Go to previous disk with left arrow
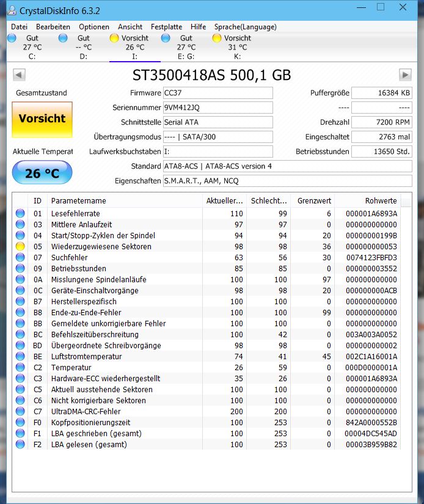The width and height of the screenshot is (424, 504). tap(19, 75)
